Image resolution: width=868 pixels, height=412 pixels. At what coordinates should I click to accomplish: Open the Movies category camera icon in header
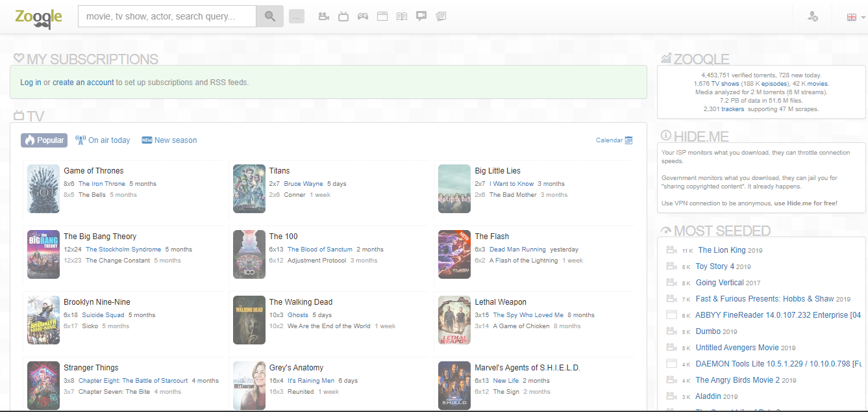click(323, 16)
